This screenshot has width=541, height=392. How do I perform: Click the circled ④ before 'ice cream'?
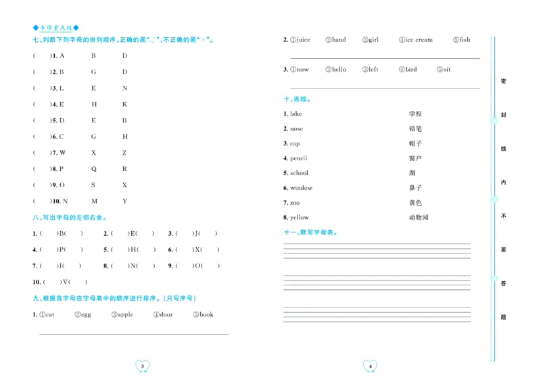pyautogui.click(x=402, y=40)
